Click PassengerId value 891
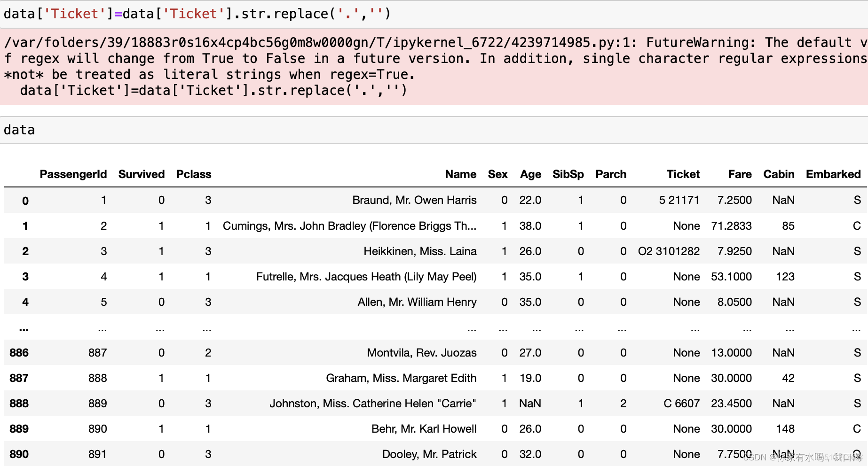The height and width of the screenshot is (466, 868). 98,454
